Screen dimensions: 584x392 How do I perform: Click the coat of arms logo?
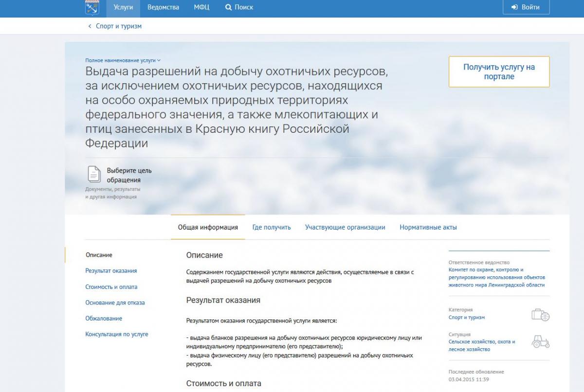coord(91,7)
